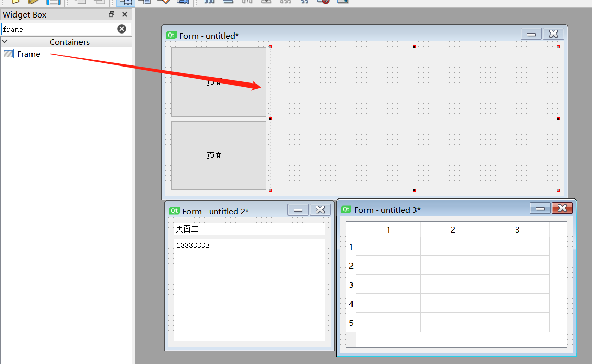The height and width of the screenshot is (364, 592).
Task: Select row header 4 in the table
Action: (x=351, y=304)
